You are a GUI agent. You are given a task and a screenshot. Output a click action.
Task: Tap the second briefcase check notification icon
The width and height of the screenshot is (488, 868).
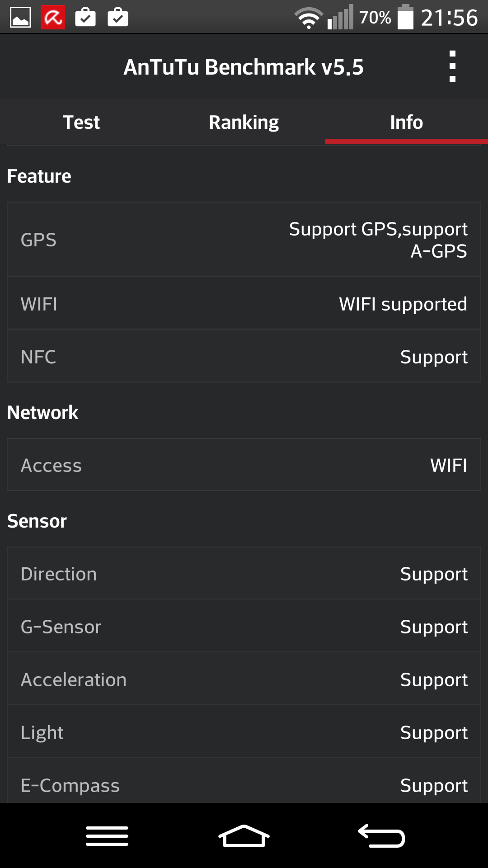118,18
